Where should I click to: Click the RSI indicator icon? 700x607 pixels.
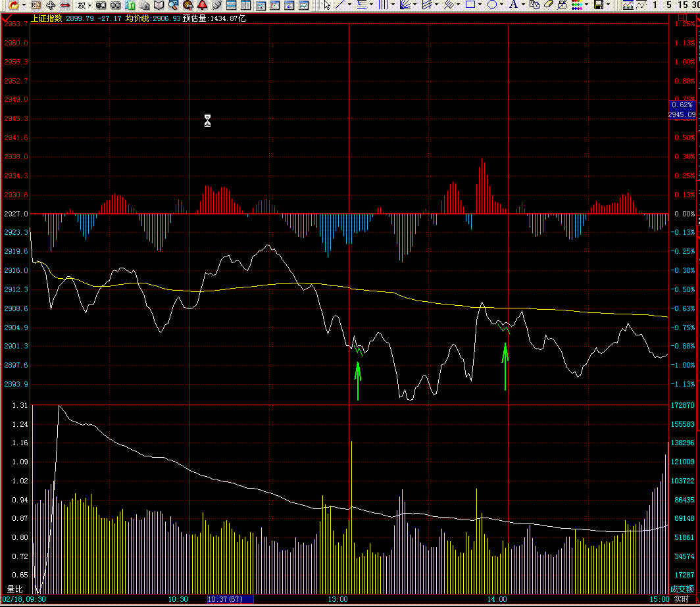(36, 5)
